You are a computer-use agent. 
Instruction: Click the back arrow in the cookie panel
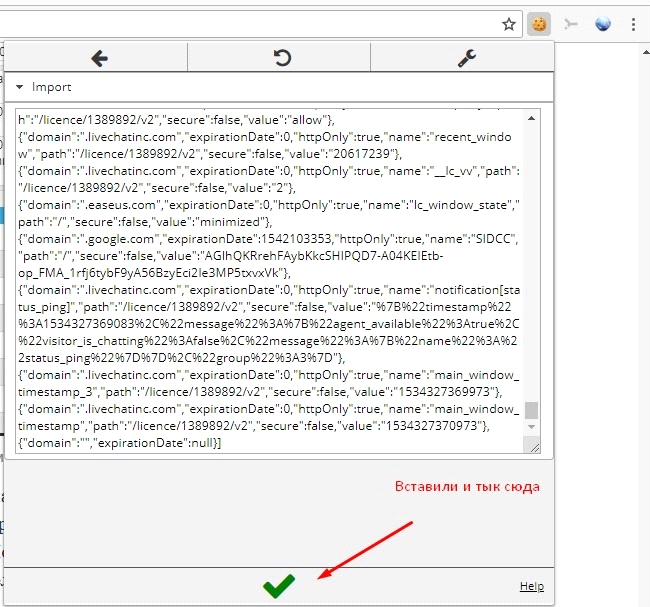coord(99,58)
